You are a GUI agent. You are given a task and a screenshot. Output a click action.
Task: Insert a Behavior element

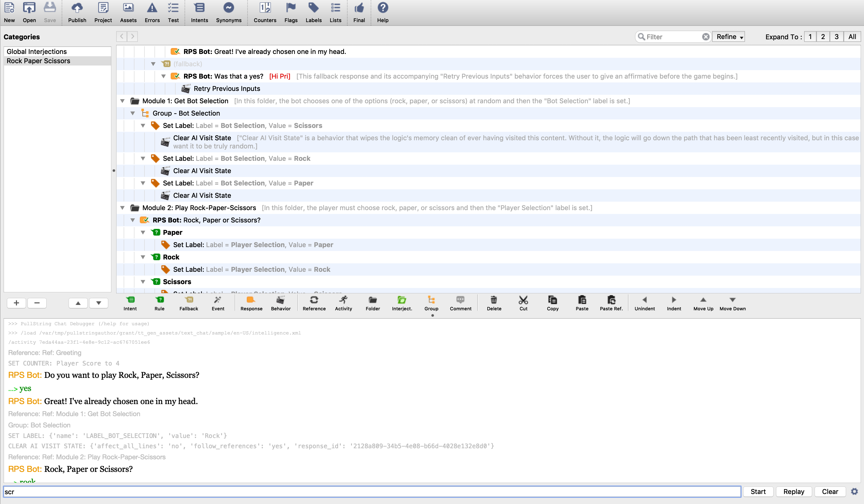(x=280, y=303)
